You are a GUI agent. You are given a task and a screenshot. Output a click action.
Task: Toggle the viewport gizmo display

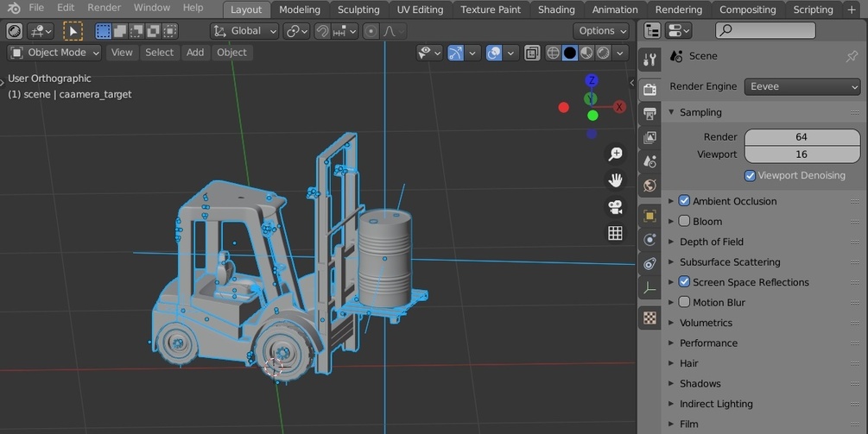(x=455, y=53)
